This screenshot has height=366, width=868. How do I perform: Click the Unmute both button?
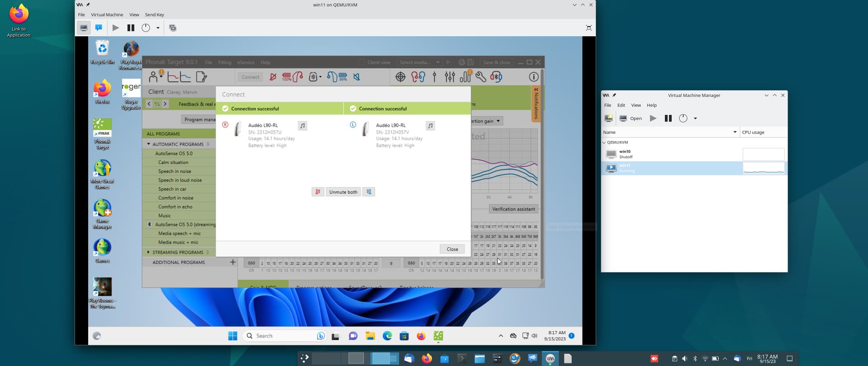(x=343, y=192)
